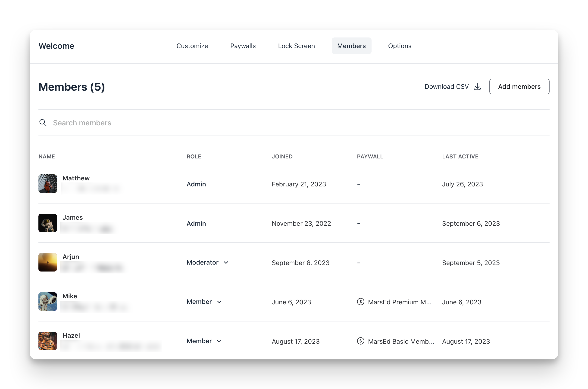Click Hazel's astronaut avatar
The image size is (588, 389).
point(47,341)
